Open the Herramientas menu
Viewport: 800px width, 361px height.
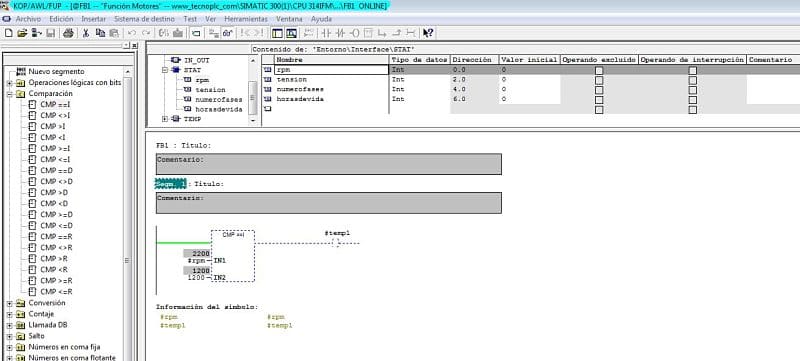tap(246, 19)
